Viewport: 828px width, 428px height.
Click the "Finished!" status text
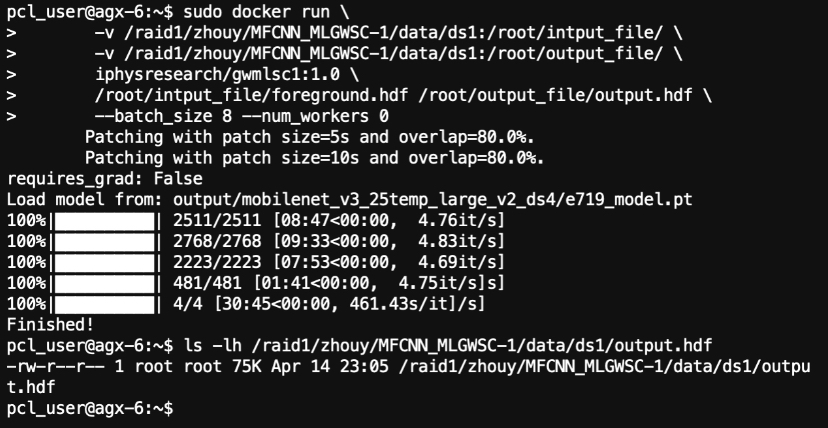50,325
